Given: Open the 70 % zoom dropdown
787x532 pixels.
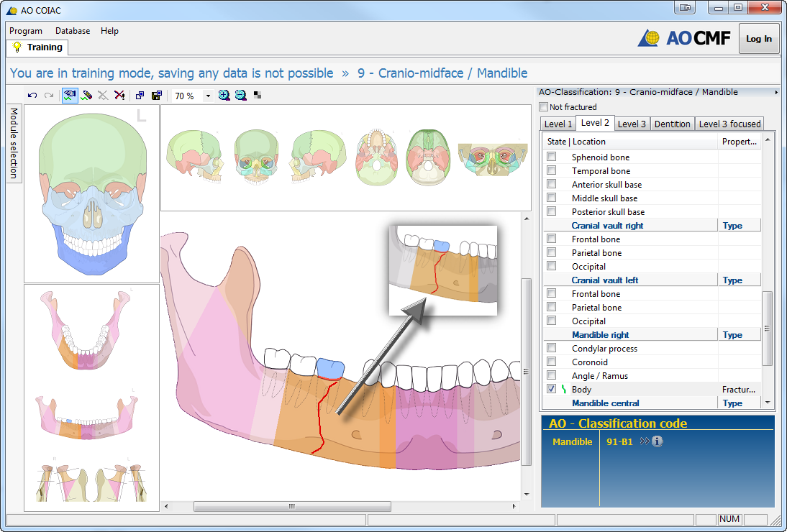Looking at the screenshot, I should coord(208,96).
